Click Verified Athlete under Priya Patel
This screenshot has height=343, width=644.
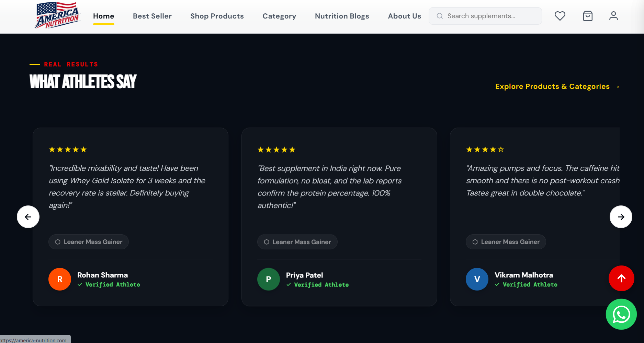point(318,285)
